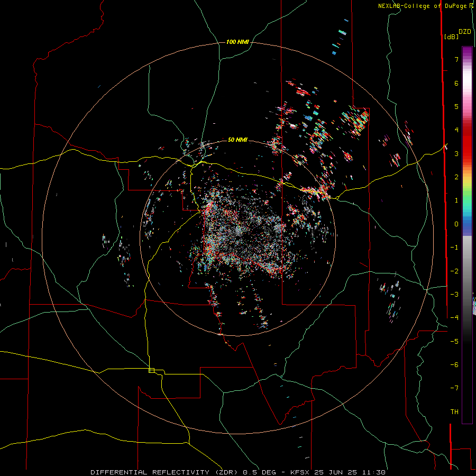The image size is (476, 476).
Task: Click the 'TH' threshold label on scale
Action: tap(454, 412)
